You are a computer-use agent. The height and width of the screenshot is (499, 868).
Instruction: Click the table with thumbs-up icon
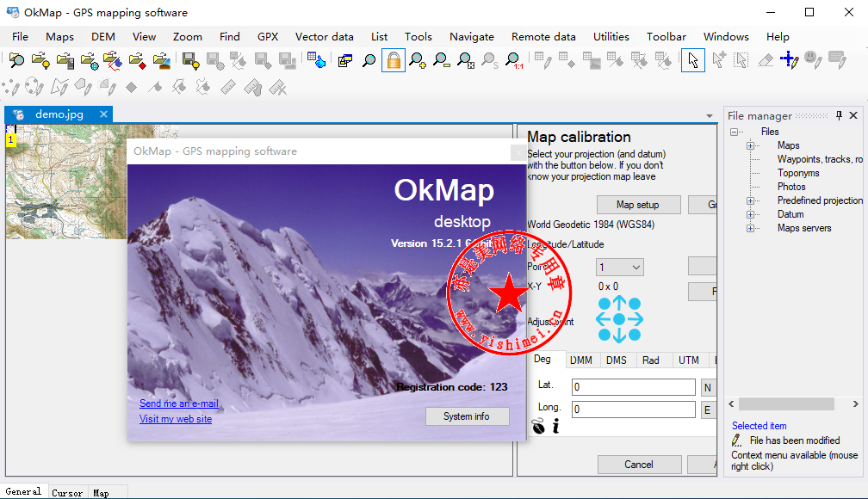(x=317, y=60)
